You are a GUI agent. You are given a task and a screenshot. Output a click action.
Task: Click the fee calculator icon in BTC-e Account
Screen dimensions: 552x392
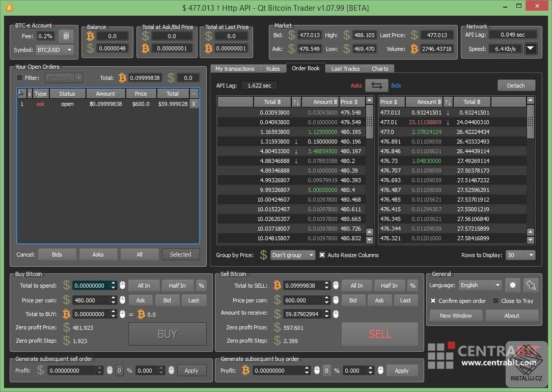(x=67, y=36)
